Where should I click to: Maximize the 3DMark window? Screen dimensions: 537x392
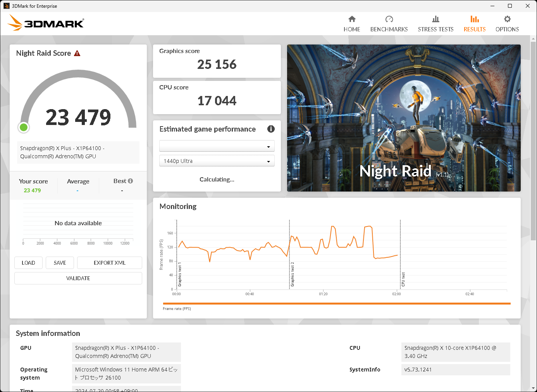tap(510, 6)
